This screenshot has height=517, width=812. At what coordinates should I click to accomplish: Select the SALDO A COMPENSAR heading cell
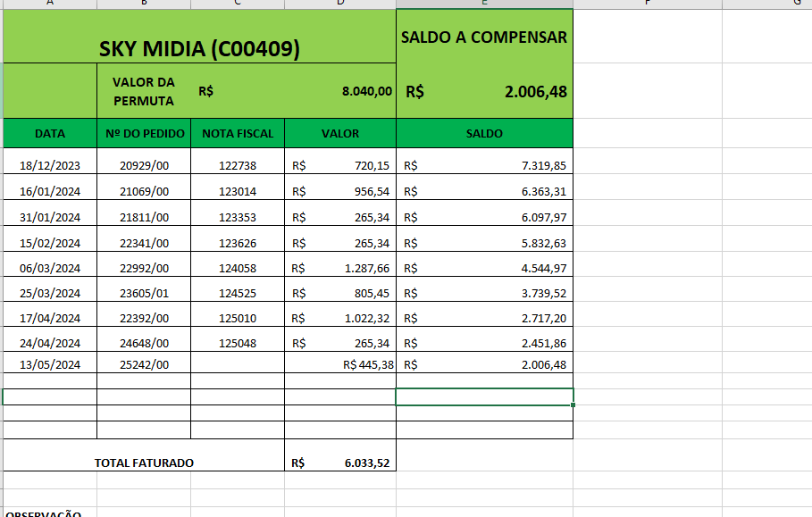pyautogui.click(x=483, y=38)
